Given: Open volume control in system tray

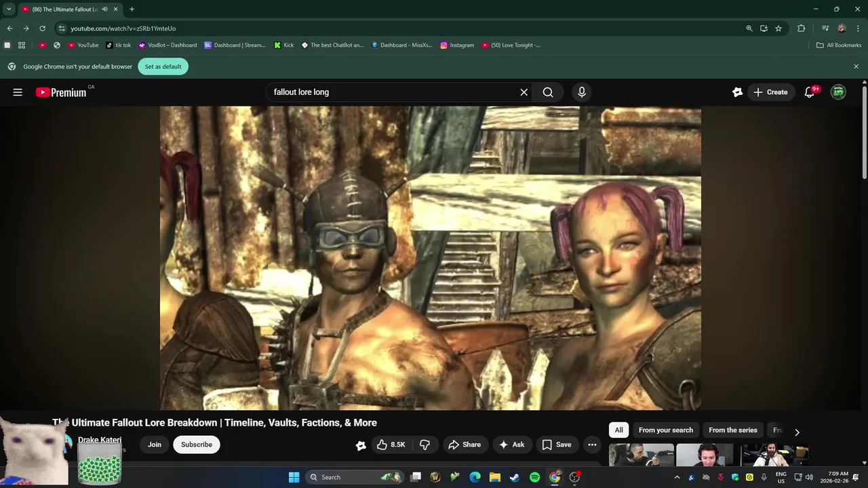Looking at the screenshot, I should point(809,477).
